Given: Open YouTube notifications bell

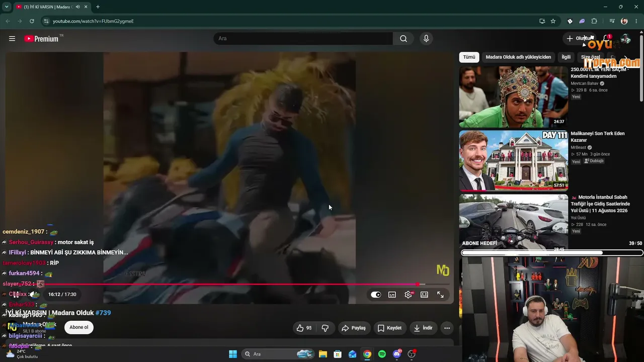Looking at the screenshot, I should [606, 39].
